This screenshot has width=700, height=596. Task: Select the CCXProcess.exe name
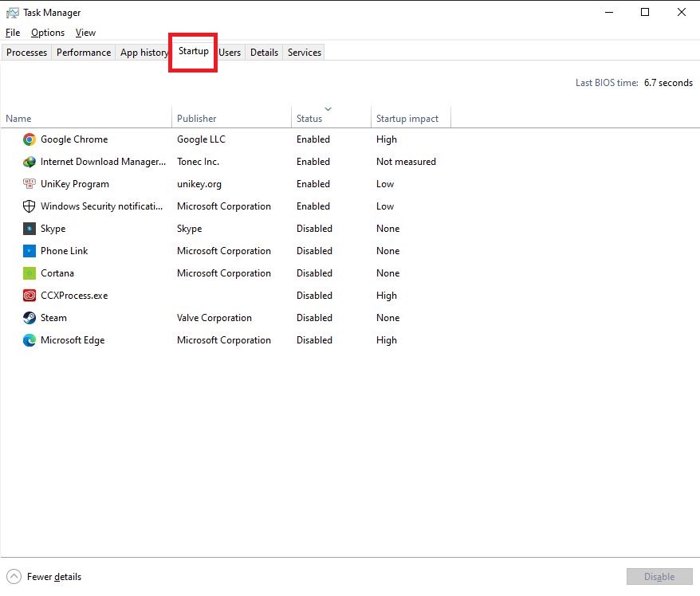coord(74,296)
